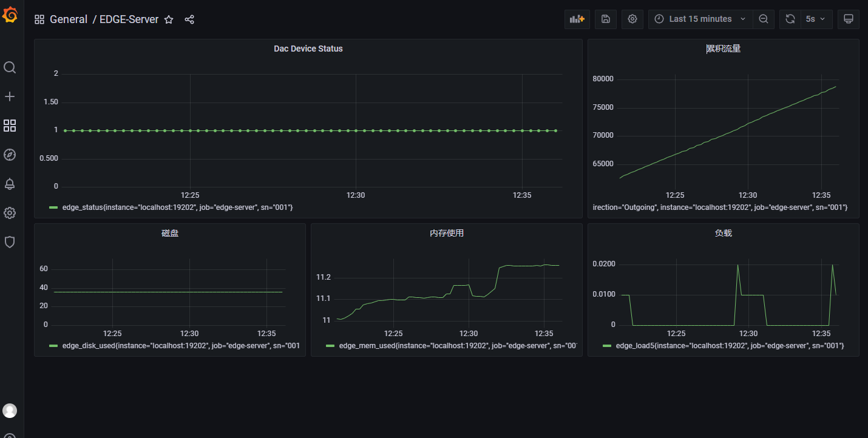Image resolution: width=868 pixels, height=438 pixels.
Task: Click the Grafana logo home icon
Action: click(10, 16)
